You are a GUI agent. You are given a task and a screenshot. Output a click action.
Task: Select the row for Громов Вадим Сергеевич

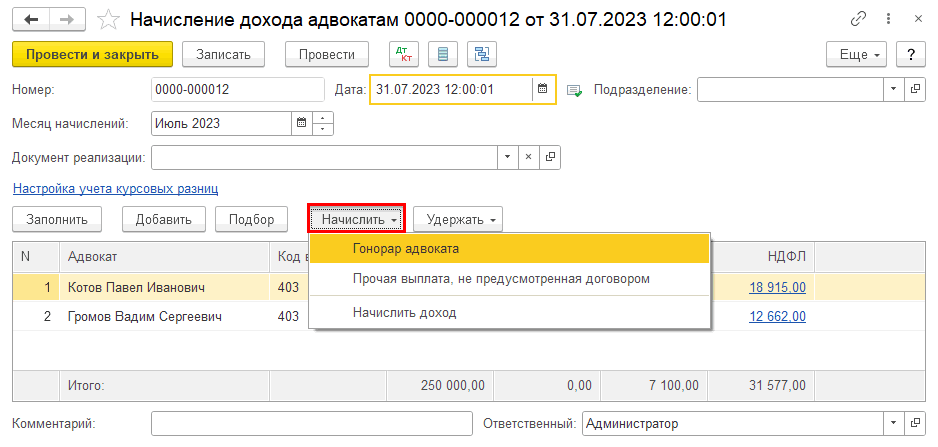pyautogui.click(x=144, y=317)
